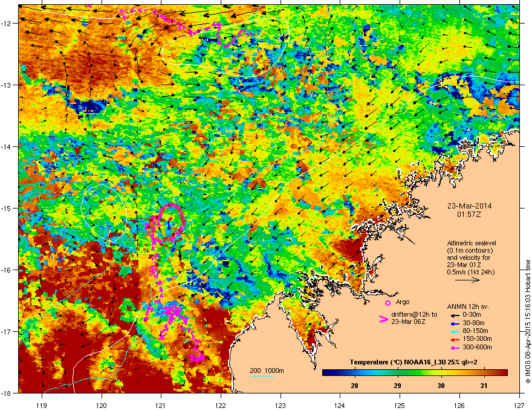532x411 pixels.
Task: Click the Altimetric sealevel label
Action: click(472, 243)
